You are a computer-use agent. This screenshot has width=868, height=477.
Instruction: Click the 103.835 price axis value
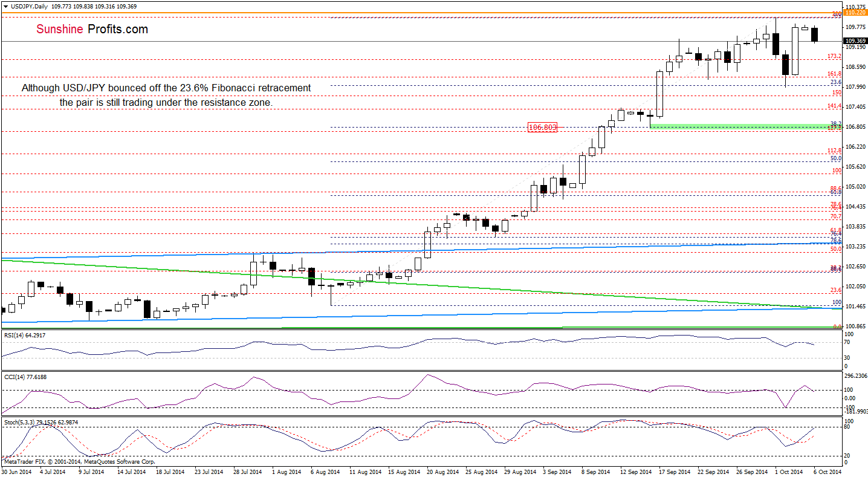[x=855, y=226]
